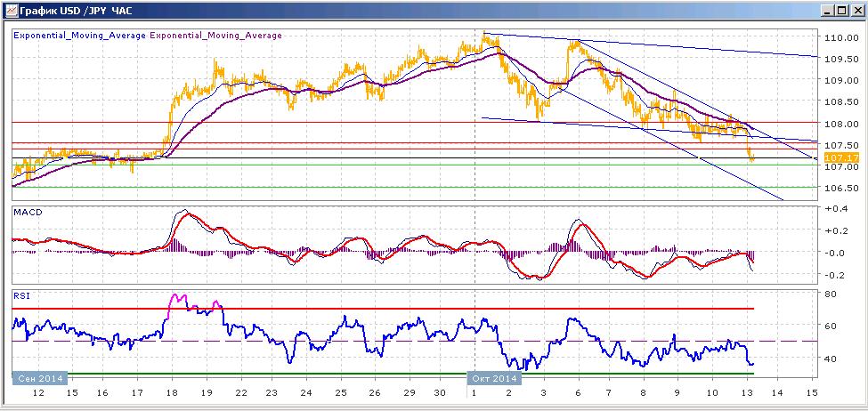
Task: Click date label 8 on time axis
Action: tap(643, 392)
